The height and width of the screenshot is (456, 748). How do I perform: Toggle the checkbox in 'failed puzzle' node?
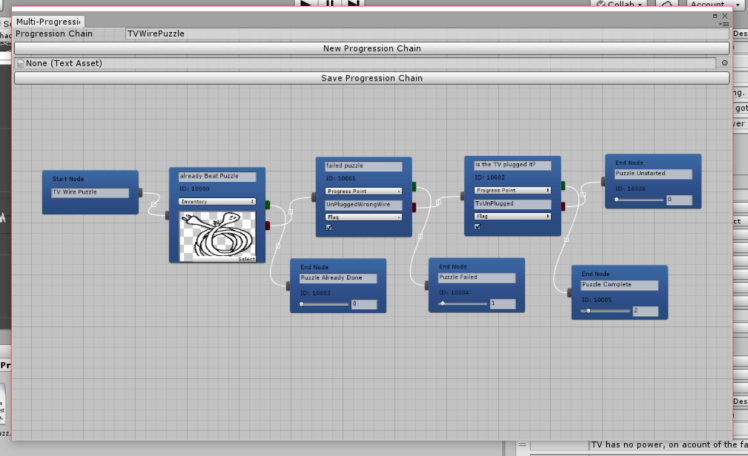tap(331, 228)
